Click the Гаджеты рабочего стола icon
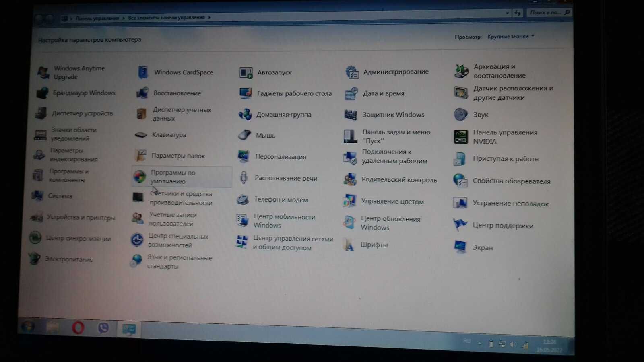 [245, 93]
